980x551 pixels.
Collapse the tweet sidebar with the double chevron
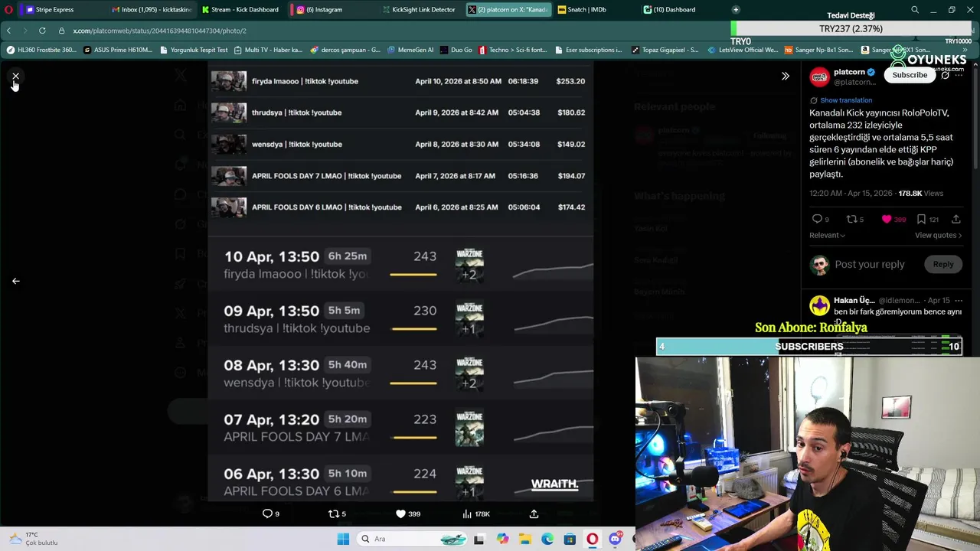(x=785, y=76)
